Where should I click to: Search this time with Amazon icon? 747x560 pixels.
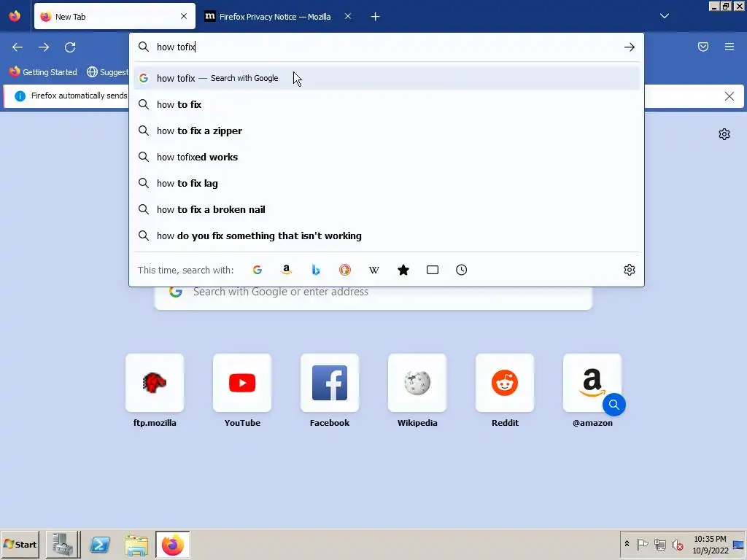(286, 270)
